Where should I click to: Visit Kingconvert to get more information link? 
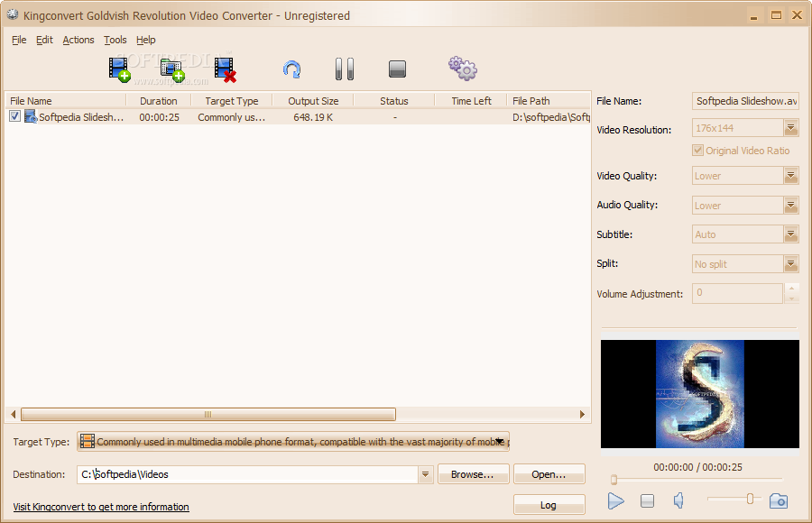point(101,507)
